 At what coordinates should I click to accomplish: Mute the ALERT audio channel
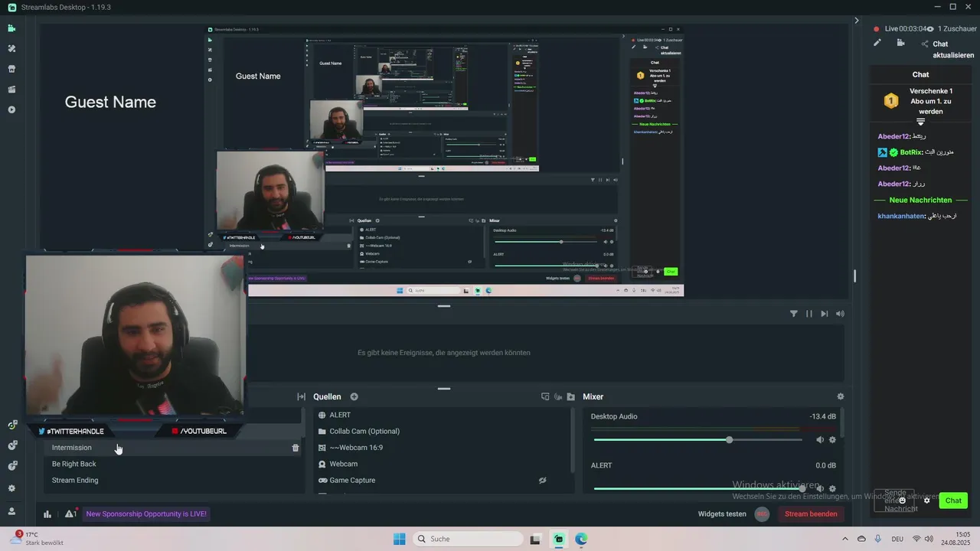tap(820, 488)
